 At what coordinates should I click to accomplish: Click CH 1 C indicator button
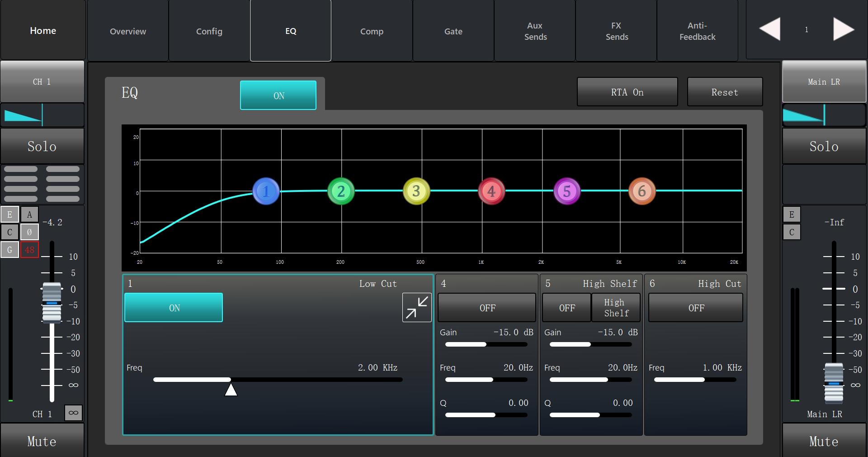tap(9, 232)
